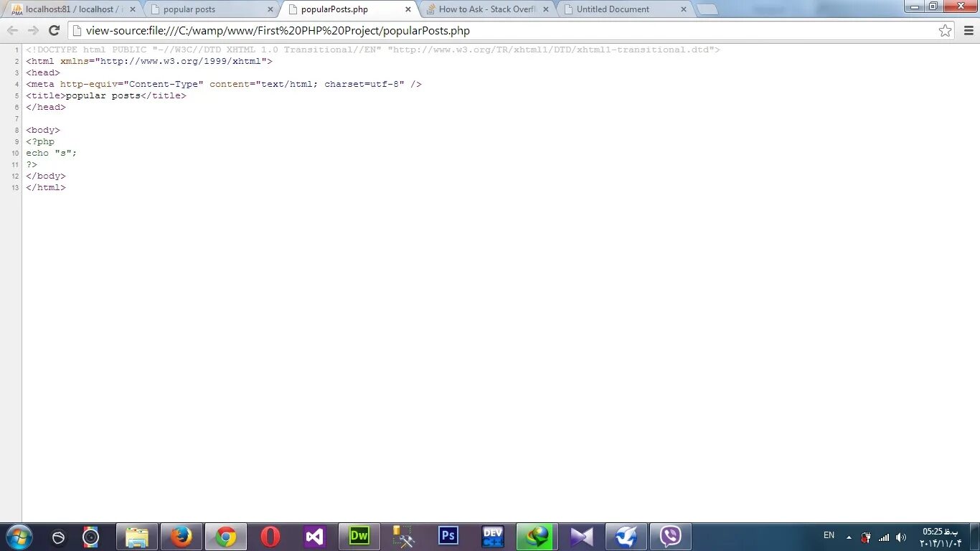Image resolution: width=980 pixels, height=551 pixels.
Task: Open Dev-C++ from the taskbar
Action: 493,537
